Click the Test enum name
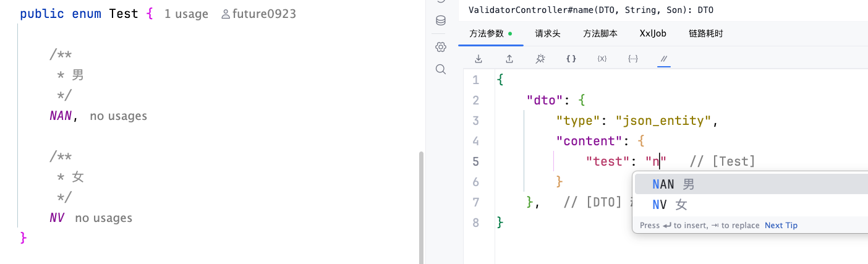The image size is (868, 264). coord(124,14)
